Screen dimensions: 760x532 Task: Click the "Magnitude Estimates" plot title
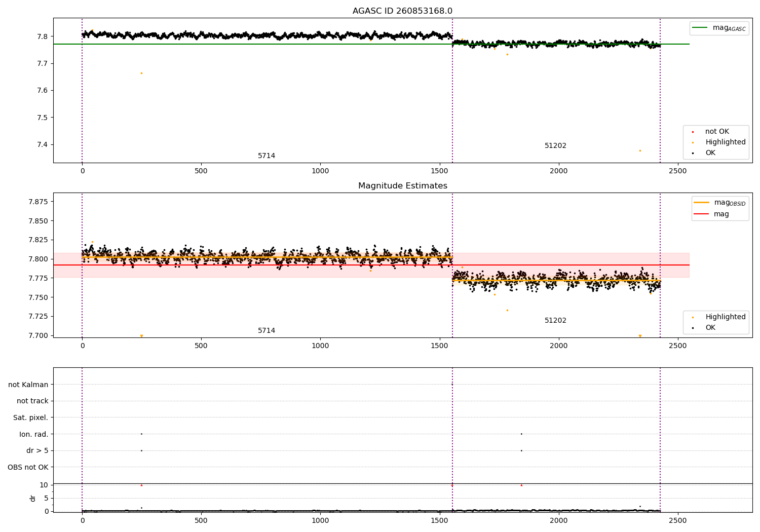click(402, 186)
